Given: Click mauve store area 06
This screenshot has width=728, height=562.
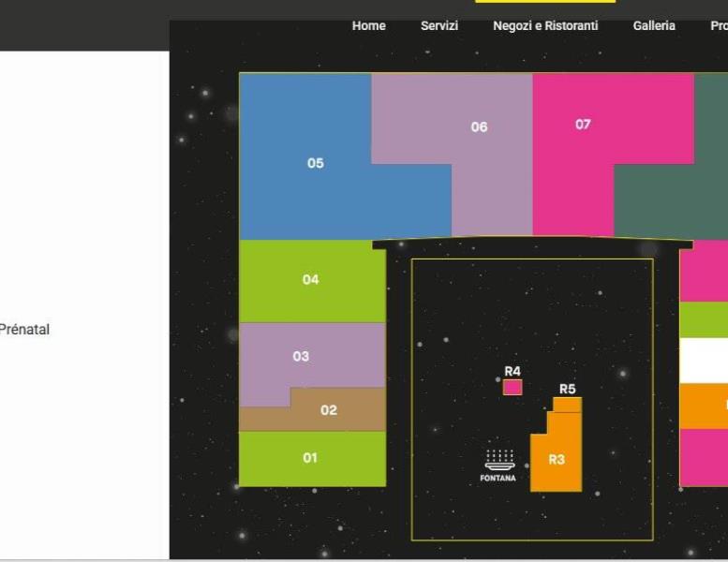Looking at the screenshot, I should pyautogui.click(x=479, y=126).
